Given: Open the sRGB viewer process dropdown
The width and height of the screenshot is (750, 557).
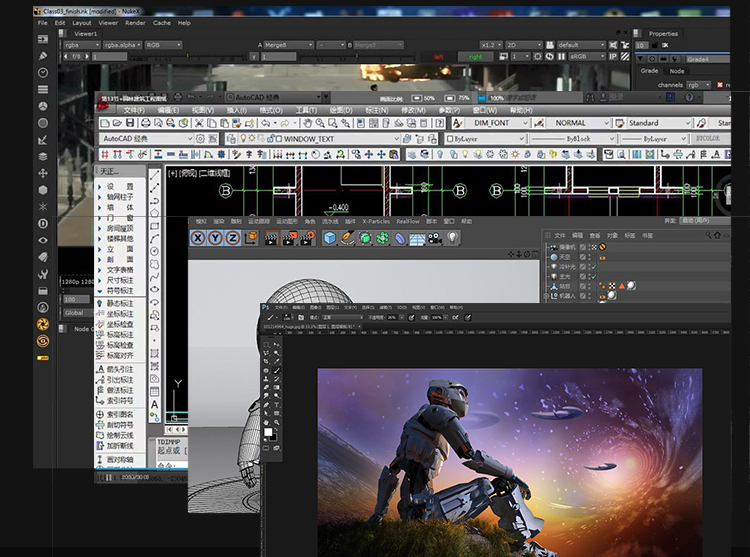Looking at the screenshot, I should pyautogui.click(x=587, y=56).
